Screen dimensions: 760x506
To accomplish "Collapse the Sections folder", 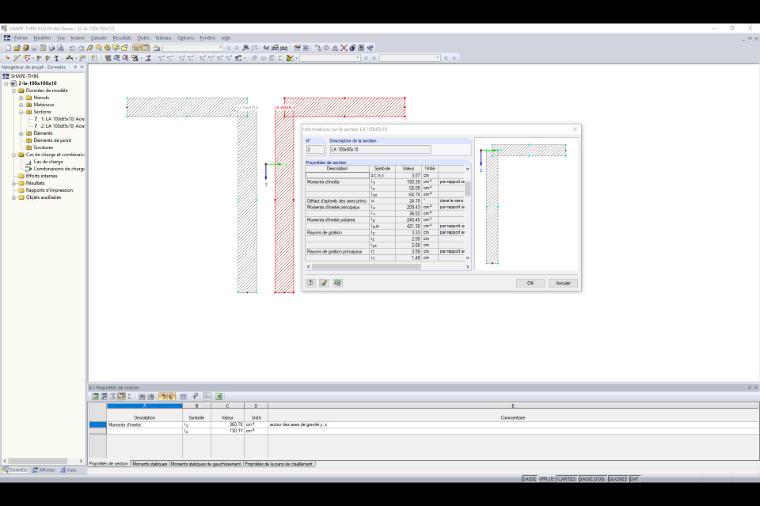I will pyautogui.click(x=21, y=112).
